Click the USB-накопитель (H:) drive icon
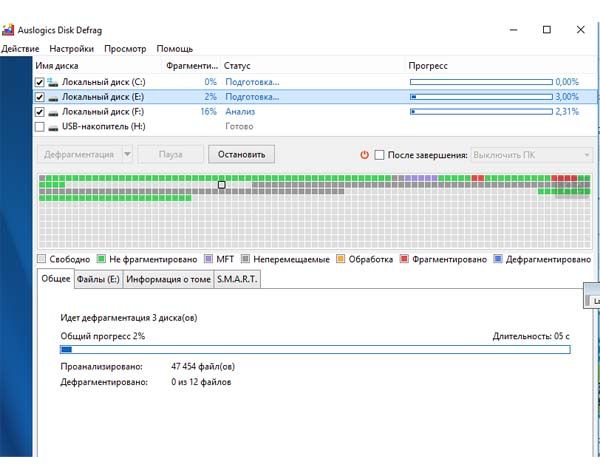600x470 pixels. pyautogui.click(x=53, y=127)
